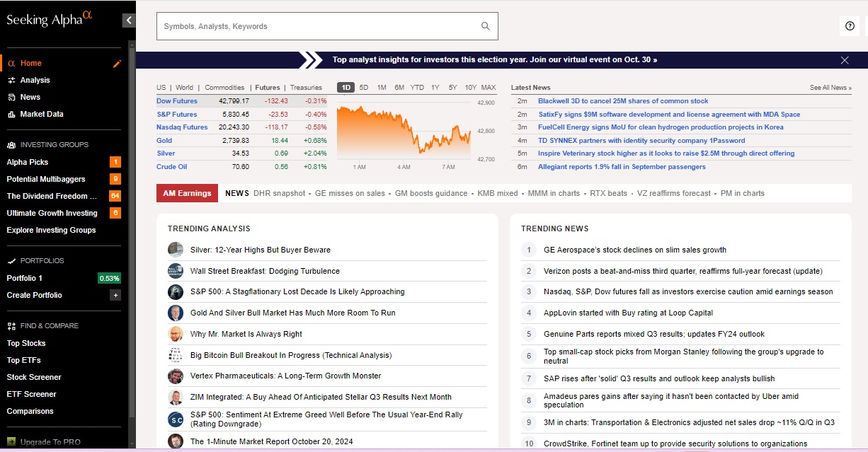Switch market table to Commodities tab
Image resolution: width=868 pixels, height=452 pixels.
(x=224, y=88)
